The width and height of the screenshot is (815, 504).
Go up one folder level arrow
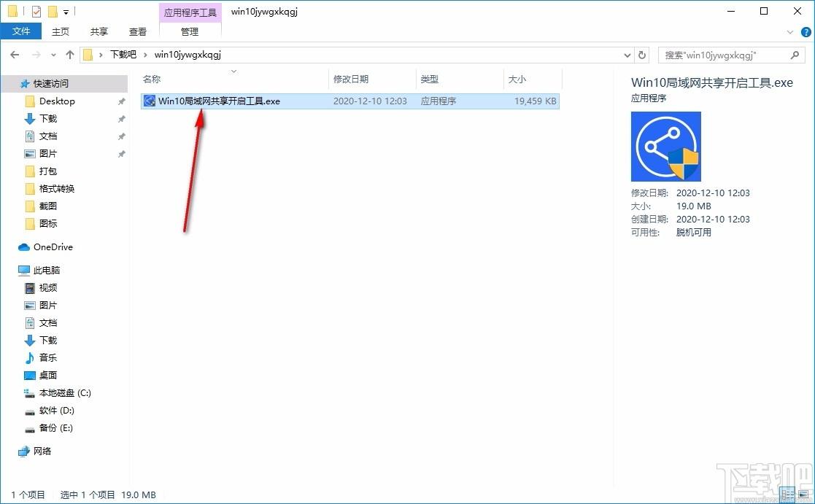click(x=70, y=55)
